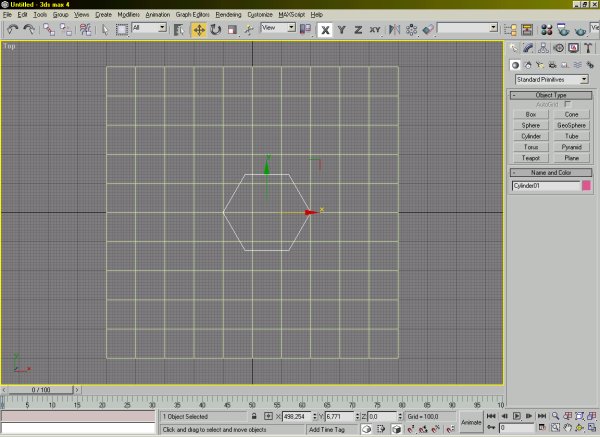Select the Cameras category icon
600x437 pixels.
coord(553,63)
